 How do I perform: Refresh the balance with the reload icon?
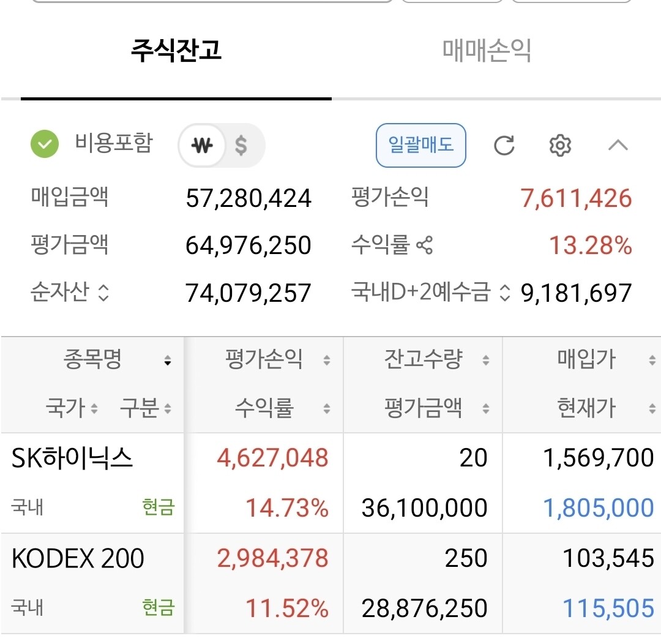(x=504, y=146)
